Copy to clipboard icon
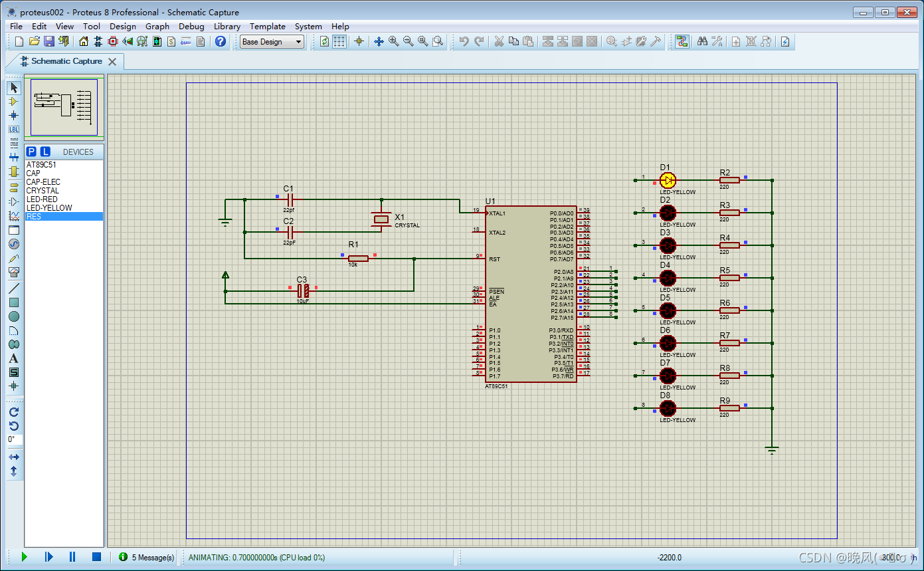The image size is (924, 571). 513,41
